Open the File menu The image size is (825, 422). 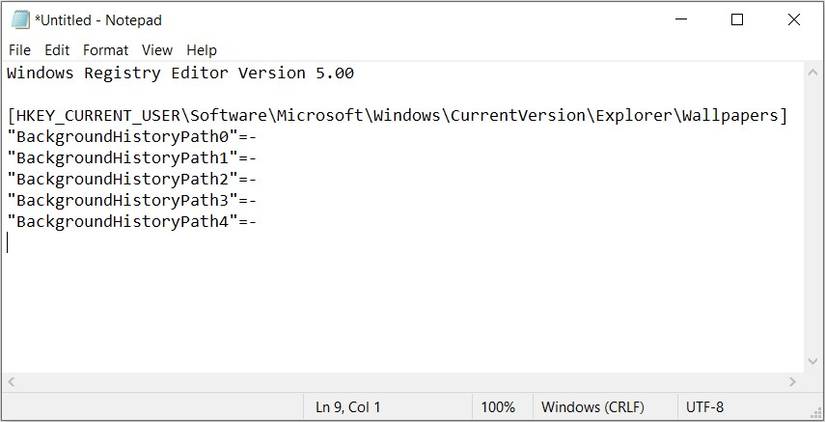tap(20, 50)
